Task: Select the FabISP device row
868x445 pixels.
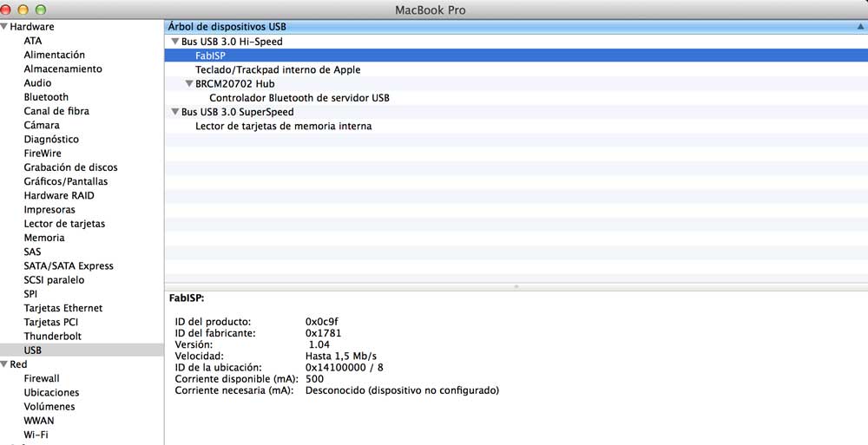Action: tap(516, 56)
